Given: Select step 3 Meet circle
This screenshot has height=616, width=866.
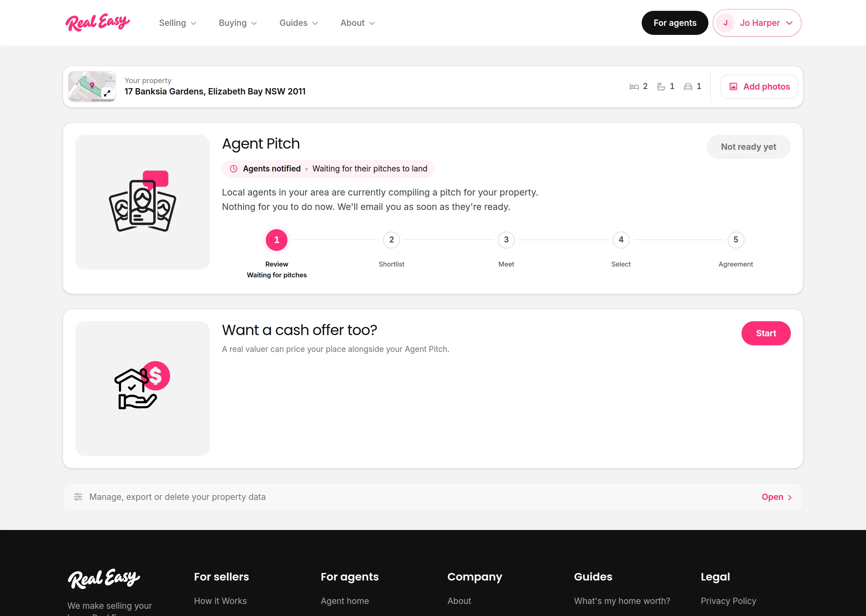Looking at the screenshot, I should tap(506, 240).
